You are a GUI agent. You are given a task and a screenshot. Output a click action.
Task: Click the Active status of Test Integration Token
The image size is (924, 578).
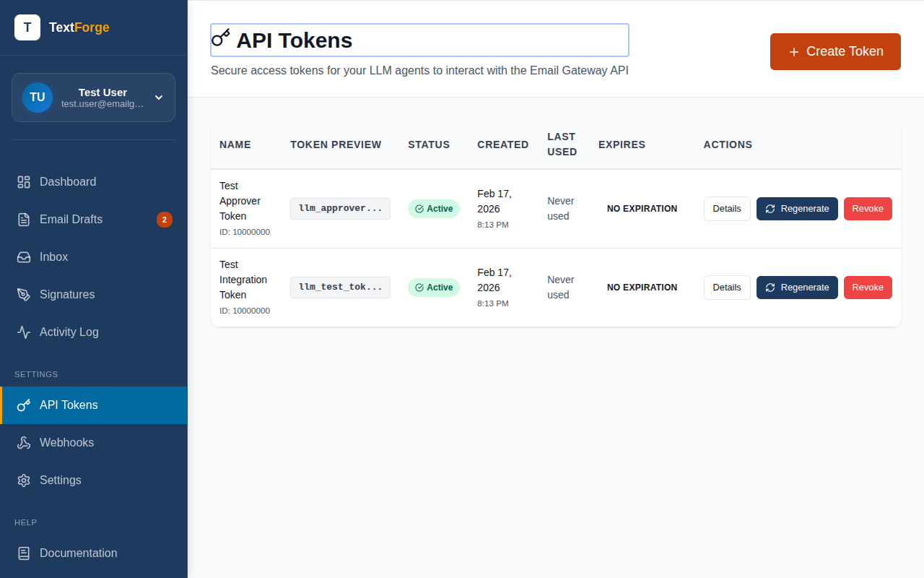pos(434,288)
